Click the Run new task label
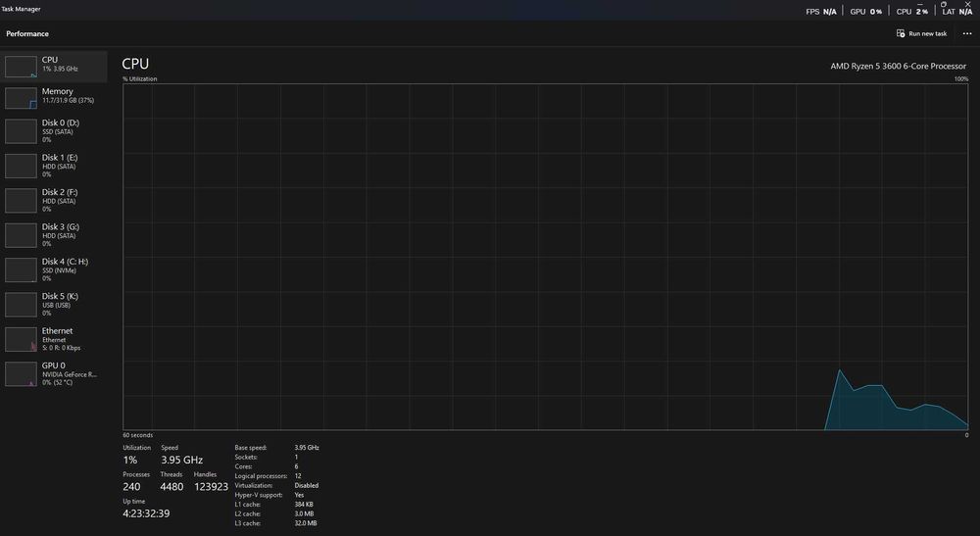This screenshot has width=980, height=536. pos(927,33)
